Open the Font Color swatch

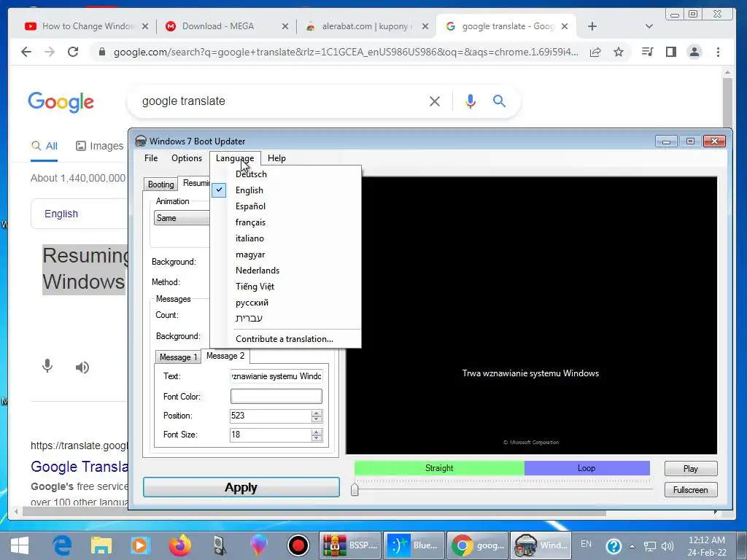click(x=276, y=396)
